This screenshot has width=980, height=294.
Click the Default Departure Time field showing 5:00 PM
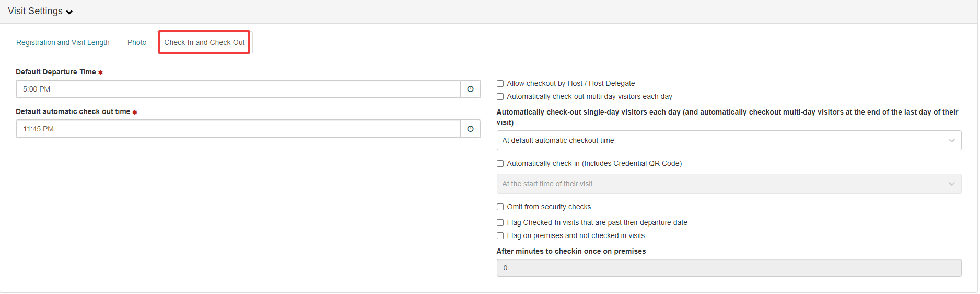pyautogui.click(x=238, y=89)
